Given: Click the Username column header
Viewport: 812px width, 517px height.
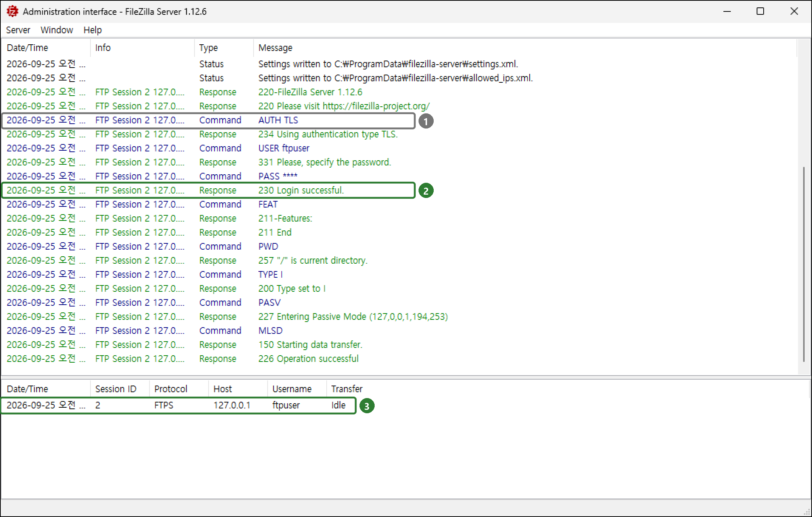Looking at the screenshot, I should 297,389.
